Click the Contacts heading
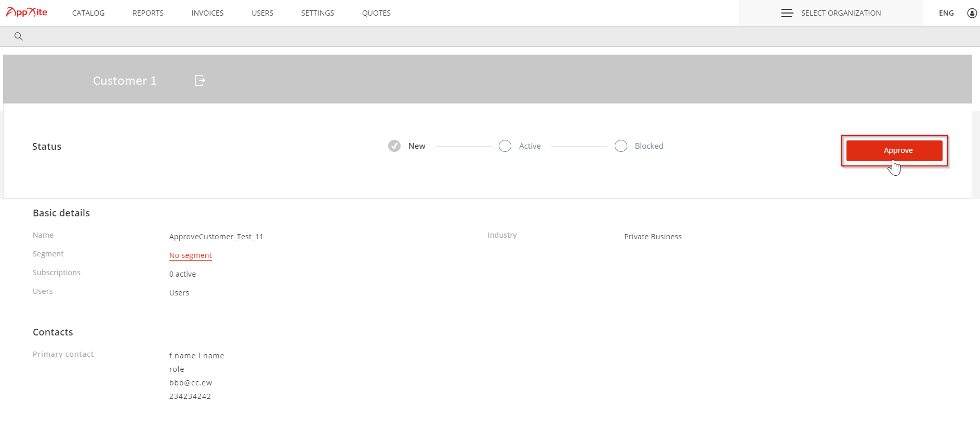This screenshot has height=427, width=980. click(x=53, y=332)
